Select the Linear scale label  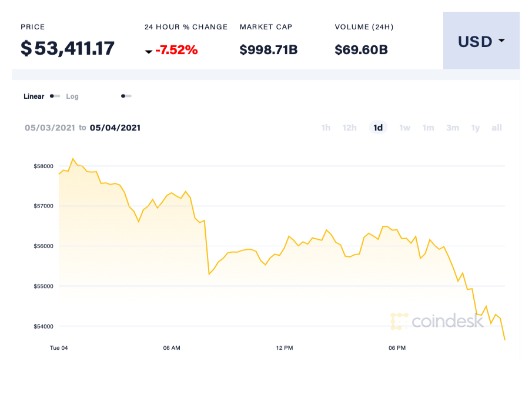click(x=34, y=96)
